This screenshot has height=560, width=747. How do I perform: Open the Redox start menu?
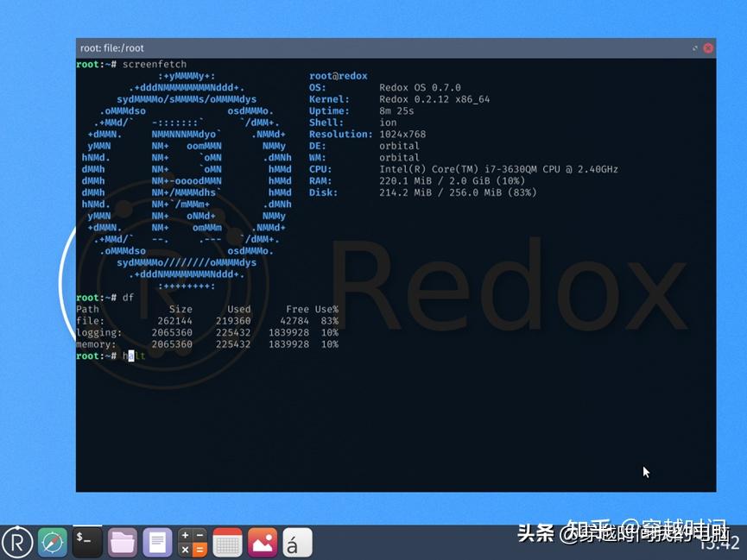(17, 542)
